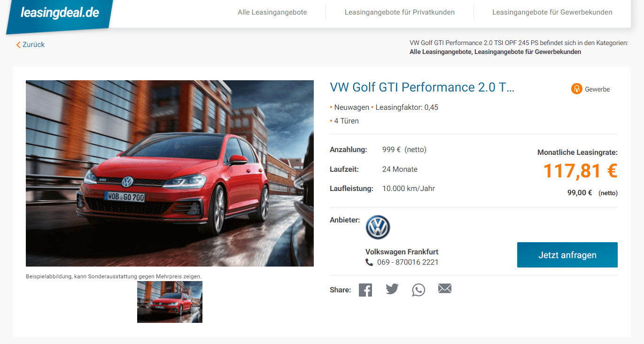
Task: Click the Volkswagen provider logo
Action: pos(378,228)
